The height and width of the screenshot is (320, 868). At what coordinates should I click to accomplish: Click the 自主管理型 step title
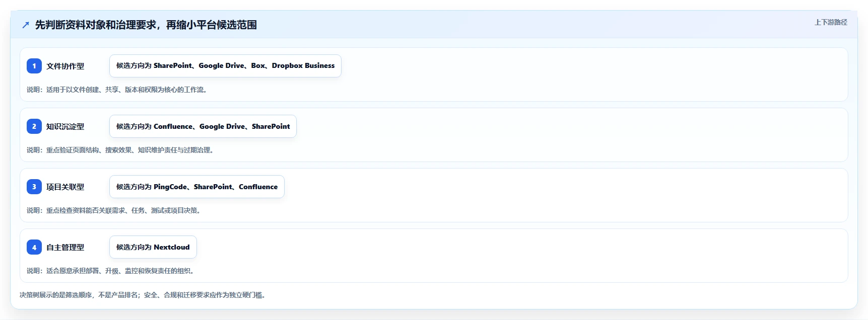coord(65,247)
